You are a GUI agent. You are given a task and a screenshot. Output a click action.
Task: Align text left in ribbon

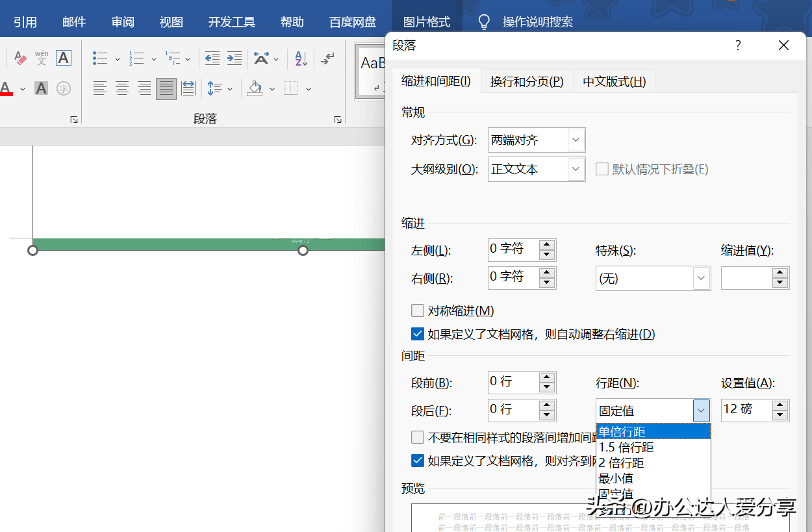click(100, 88)
